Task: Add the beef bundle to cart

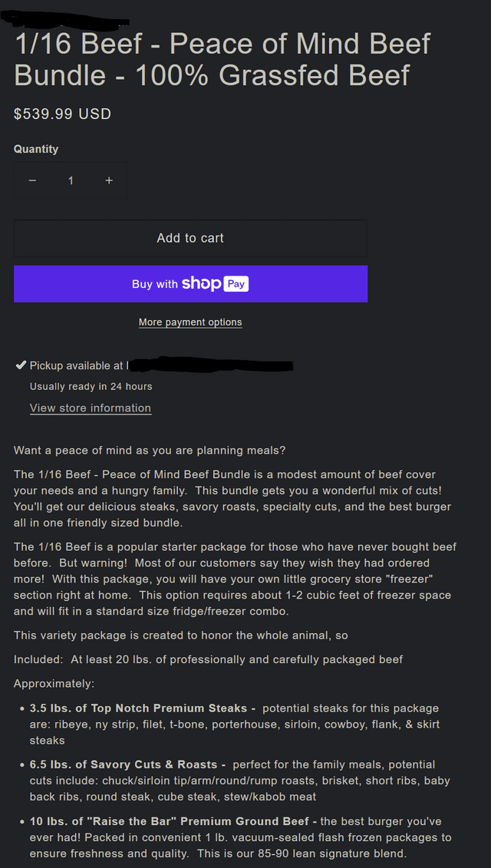Action: tap(190, 238)
